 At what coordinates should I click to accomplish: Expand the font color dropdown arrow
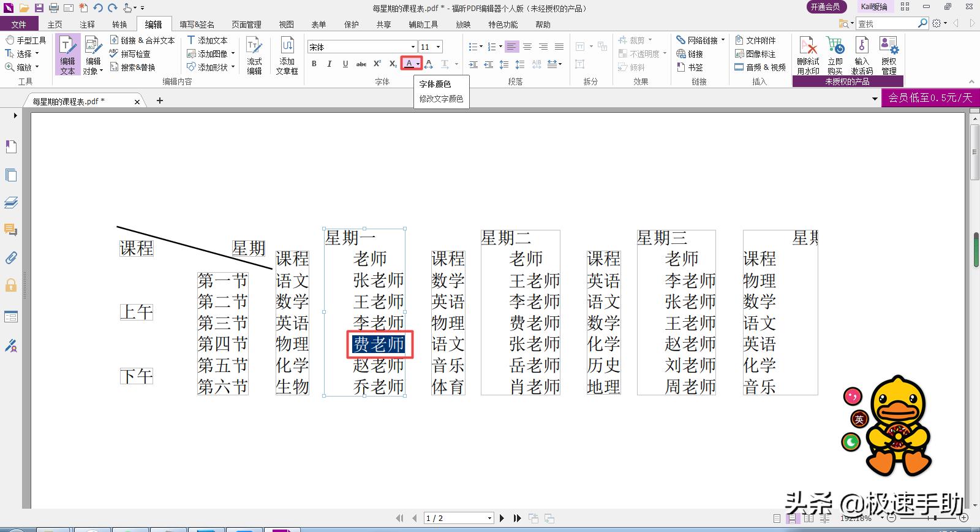point(418,64)
